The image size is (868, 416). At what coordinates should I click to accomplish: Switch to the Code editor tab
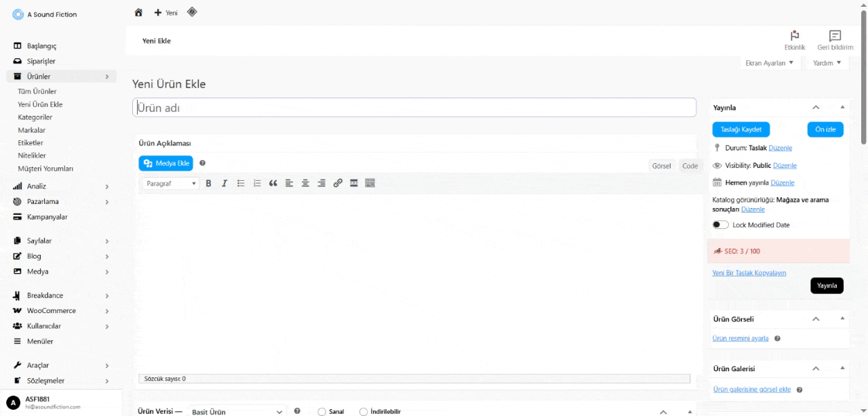coord(690,166)
